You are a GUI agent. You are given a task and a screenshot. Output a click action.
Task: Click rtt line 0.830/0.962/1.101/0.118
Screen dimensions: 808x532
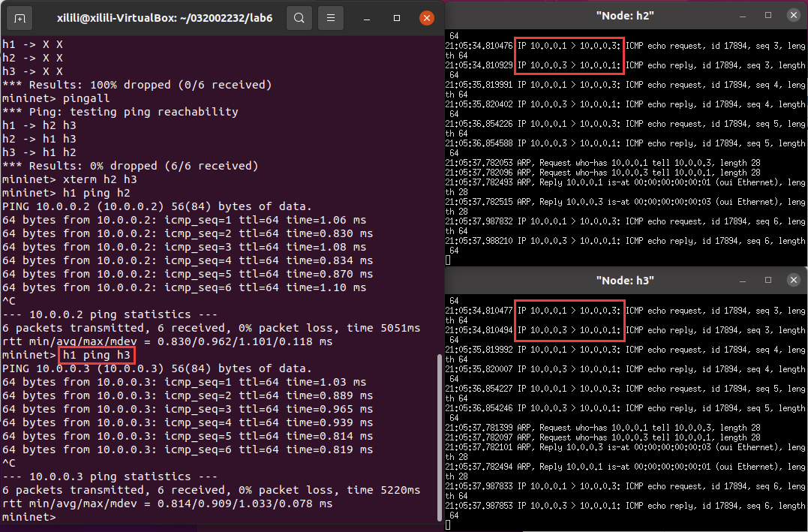tap(167, 341)
